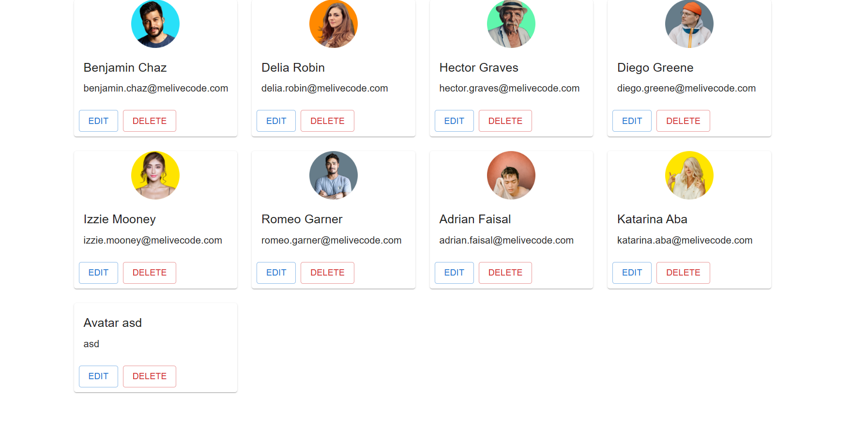Click Romeo Garner's avatar photo

pos(334,175)
